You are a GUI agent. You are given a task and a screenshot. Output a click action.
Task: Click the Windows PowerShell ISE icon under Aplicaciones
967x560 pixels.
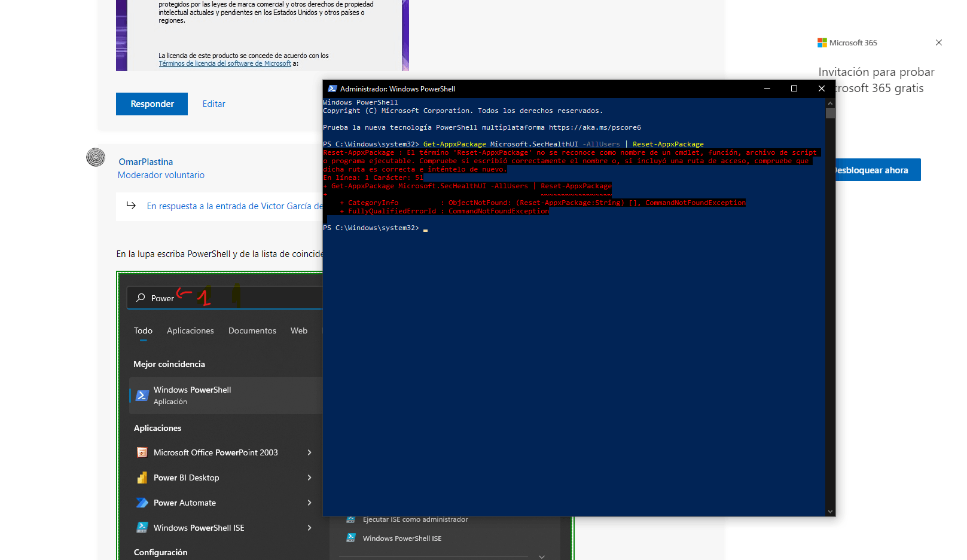(142, 528)
